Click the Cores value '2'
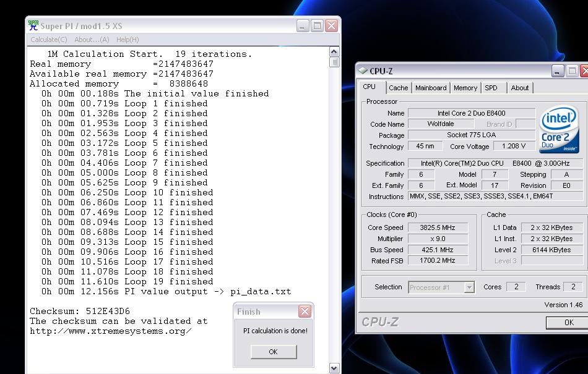Image resolution: width=588 pixels, height=374 pixels. coord(516,287)
